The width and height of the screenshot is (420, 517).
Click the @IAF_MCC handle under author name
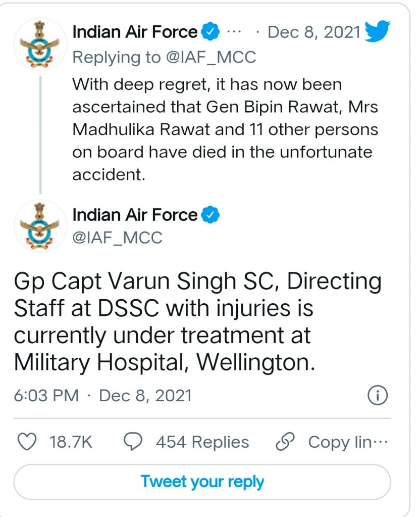(117, 237)
